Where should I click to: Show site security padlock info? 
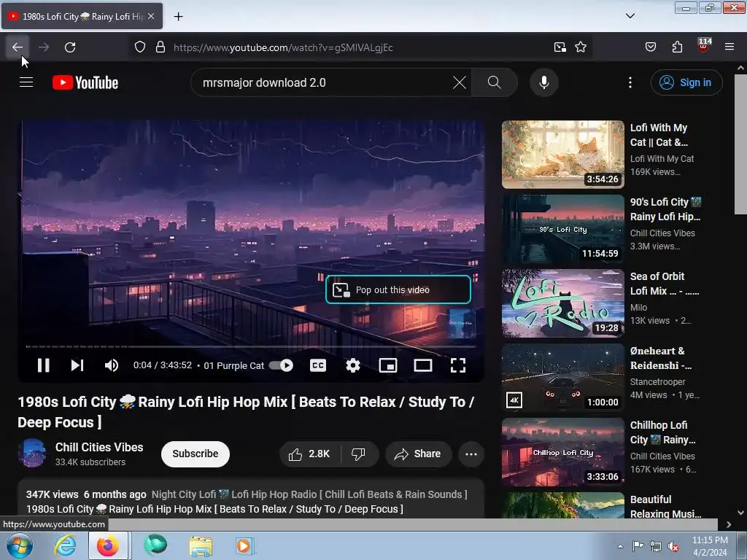(160, 47)
